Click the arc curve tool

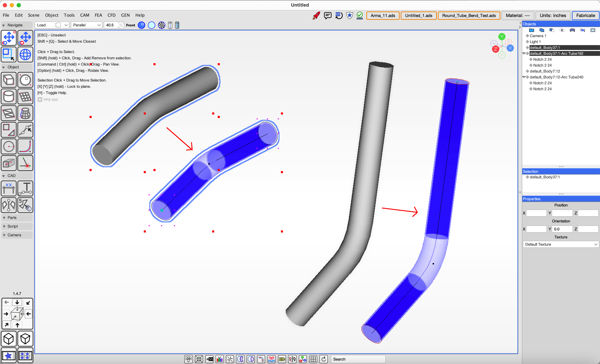pyautogui.click(x=25, y=146)
